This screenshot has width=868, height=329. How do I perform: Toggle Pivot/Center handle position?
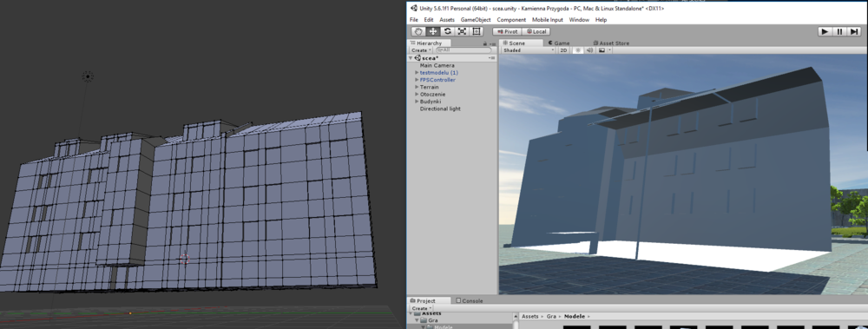(x=508, y=31)
